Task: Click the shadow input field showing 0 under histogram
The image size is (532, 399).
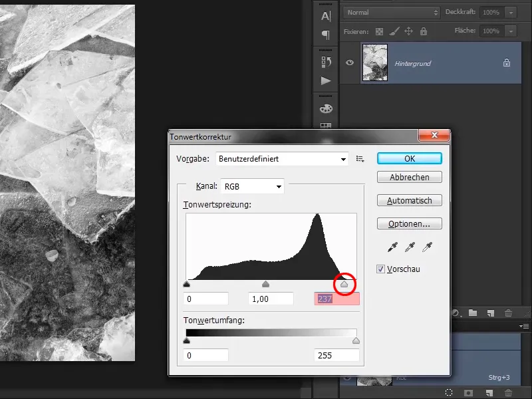Action: pos(206,299)
